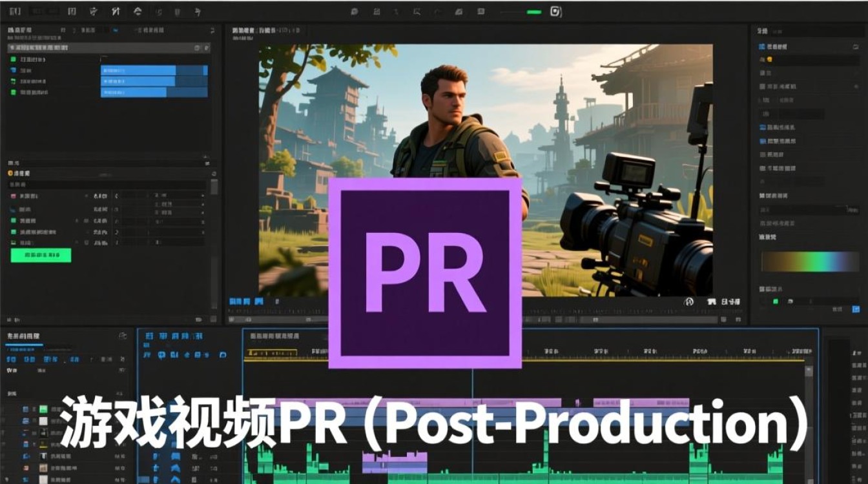The height and width of the screenshot is (484, 868).
Task: Click the video preview showing the man
Action: 486,170
